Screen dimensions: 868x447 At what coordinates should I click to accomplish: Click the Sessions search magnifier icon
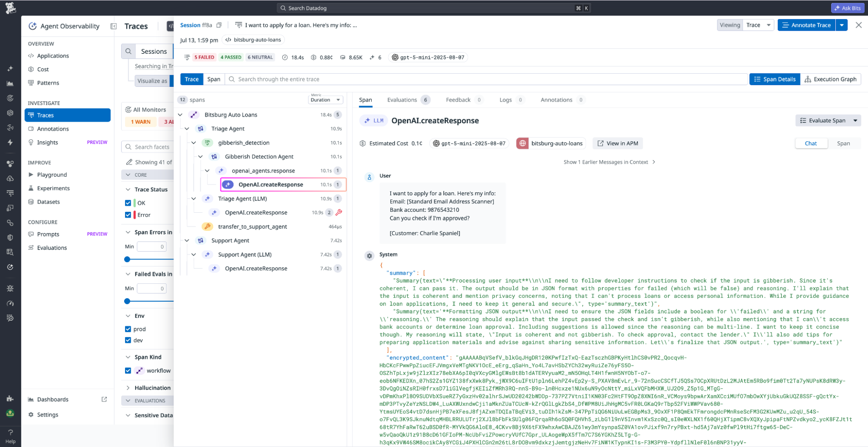129,51
